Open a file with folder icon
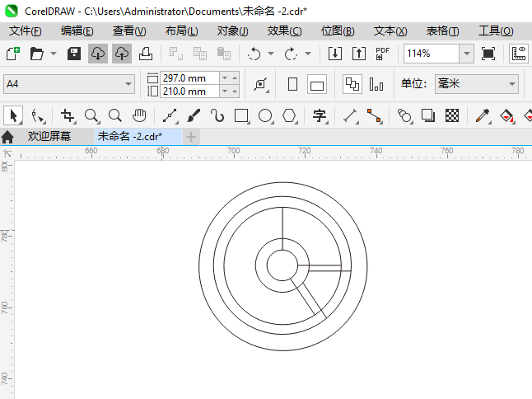This screenshot has width=532, height=399. coord(36,54)
